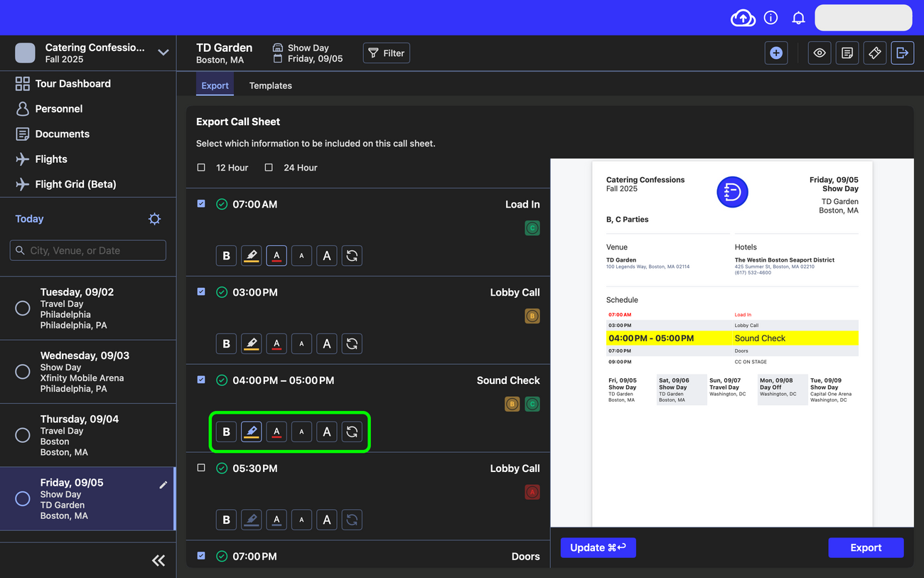Click the user profile pill in header
Image resolution: width=924 pixels, height=578 pixels.
[864, 18]
